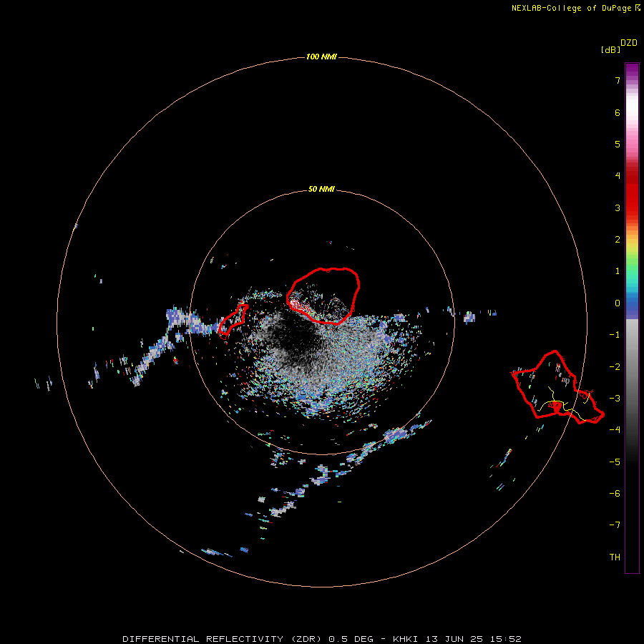Select the [dB] units label
This screenshot has height=644, width=644.
(x=610, y=50)
